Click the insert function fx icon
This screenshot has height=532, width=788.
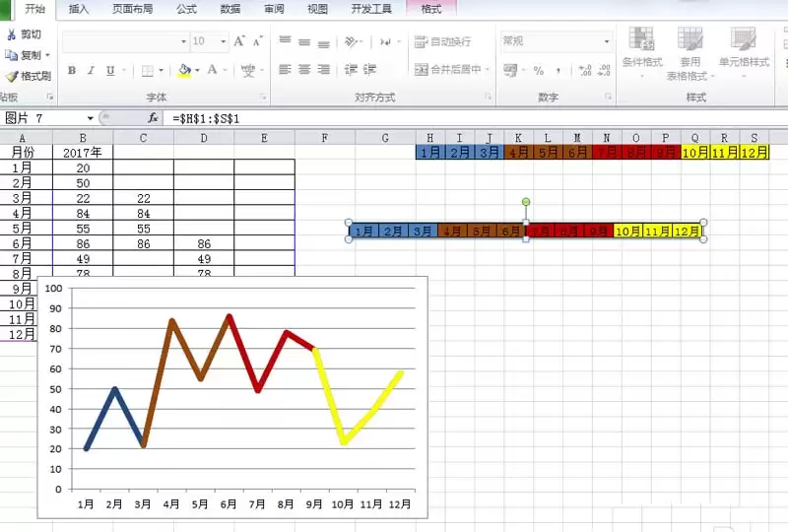pyautogui.click(x=153, y=118)
